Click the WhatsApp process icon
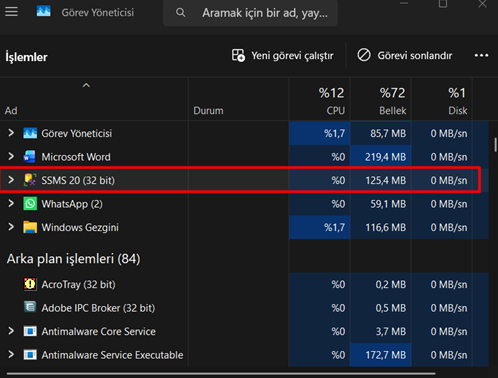 click(30, 204)
